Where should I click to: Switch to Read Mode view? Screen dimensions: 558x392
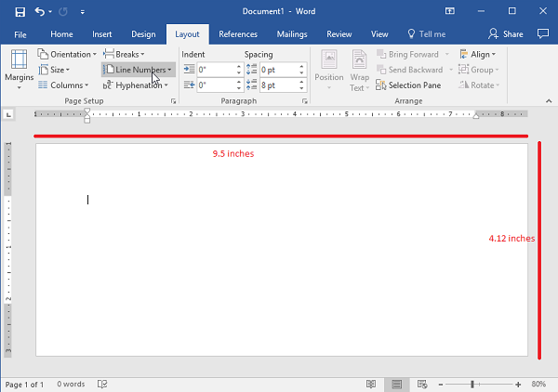(371, 384)
